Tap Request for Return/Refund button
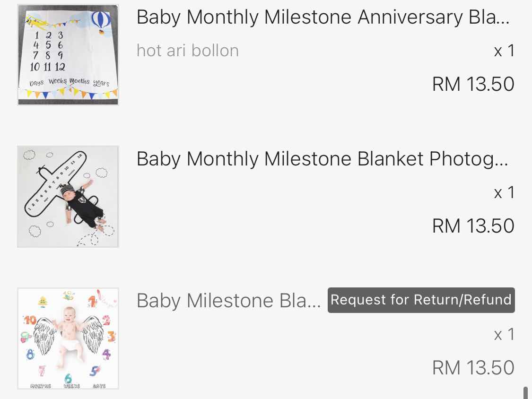The image size is (532, 399). [x=421, y=300]
